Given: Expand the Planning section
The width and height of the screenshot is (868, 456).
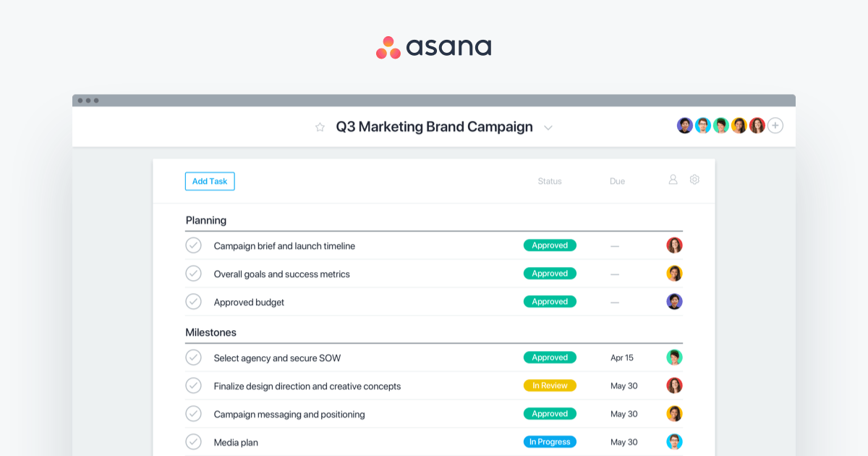Looking at the screenshot, I should pos(206,220).
